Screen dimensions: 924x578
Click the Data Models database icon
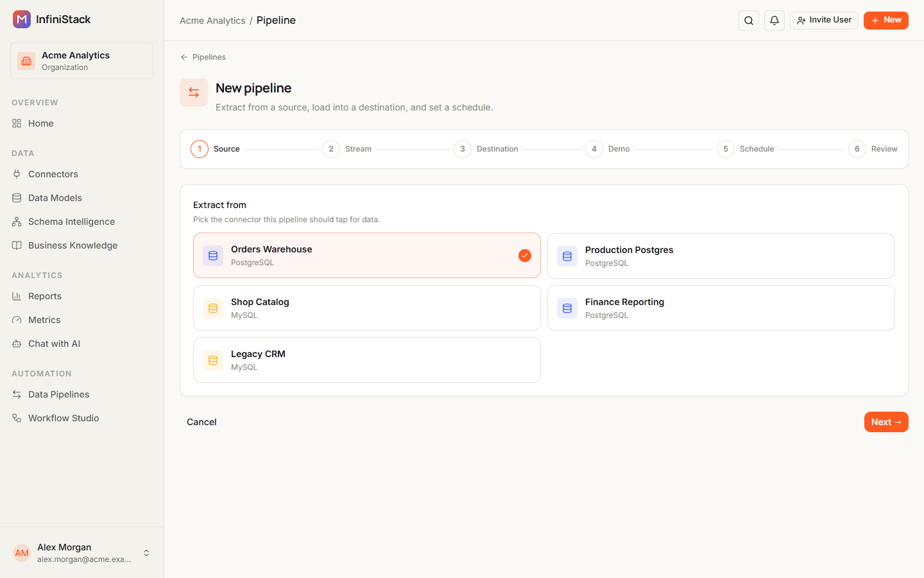point(17,198)
